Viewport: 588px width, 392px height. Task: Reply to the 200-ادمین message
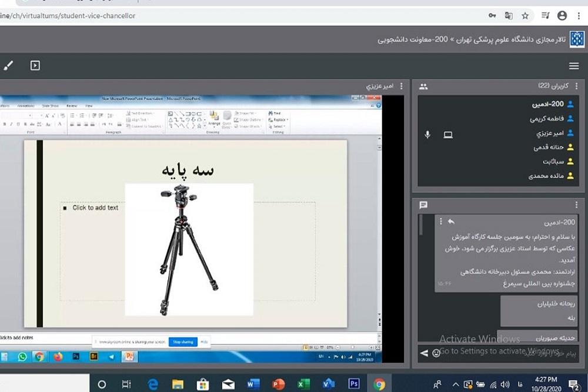[451, 222]
